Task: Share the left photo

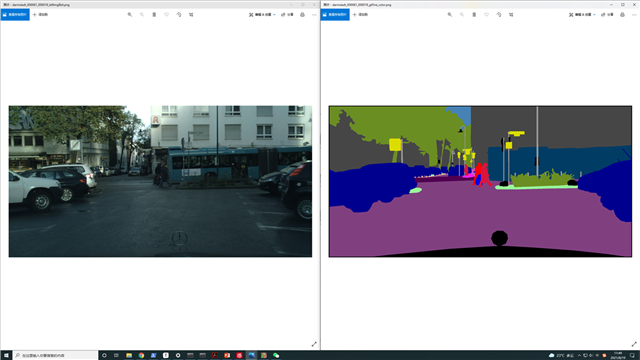Action: pyautogui.click(x=287, y=15)
